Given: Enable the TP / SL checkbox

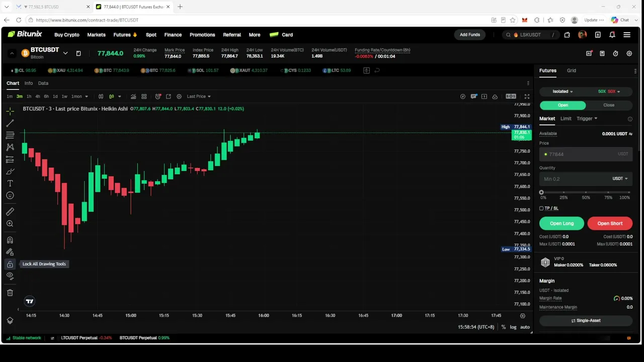Looking at the screenshot, I should (541, 208).
